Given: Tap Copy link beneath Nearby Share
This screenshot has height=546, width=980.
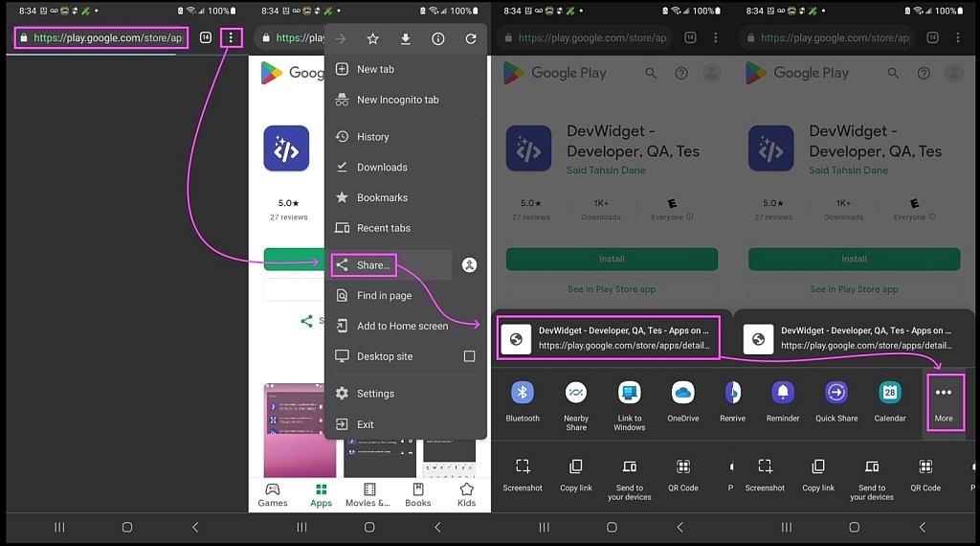Looking at the screenshot, I should [575, 475].
